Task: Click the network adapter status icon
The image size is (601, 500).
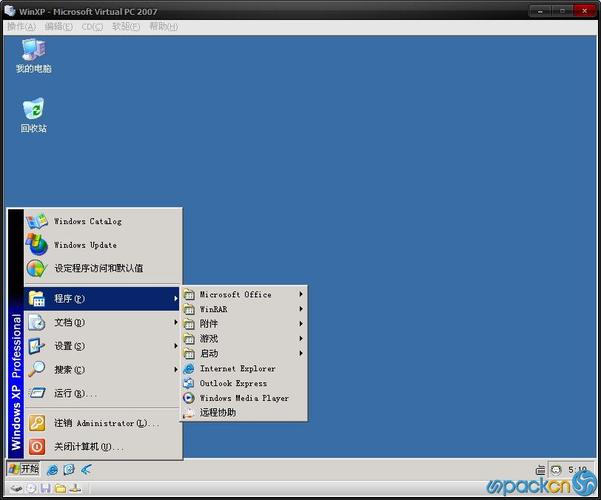Action: pos(74,488)
